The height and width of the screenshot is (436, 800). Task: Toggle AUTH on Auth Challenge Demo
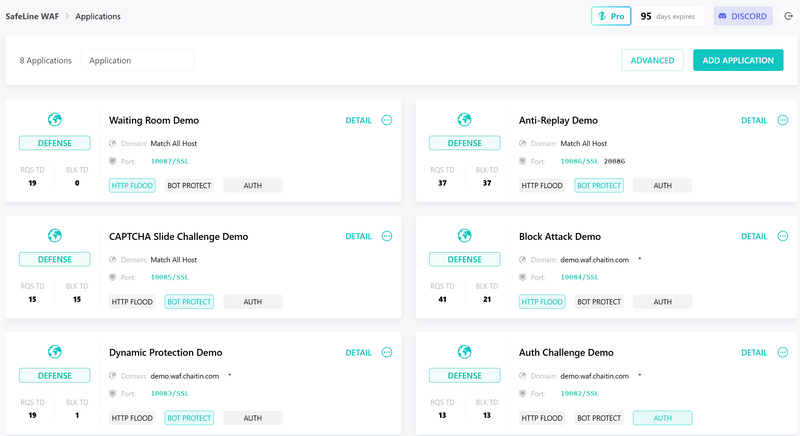pyautogui.click(x=662, y=418)
